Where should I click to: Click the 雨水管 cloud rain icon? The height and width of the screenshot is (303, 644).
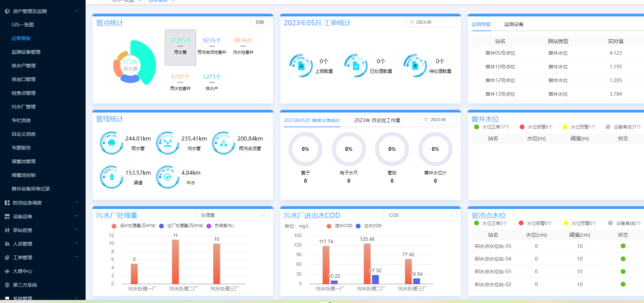112,143
